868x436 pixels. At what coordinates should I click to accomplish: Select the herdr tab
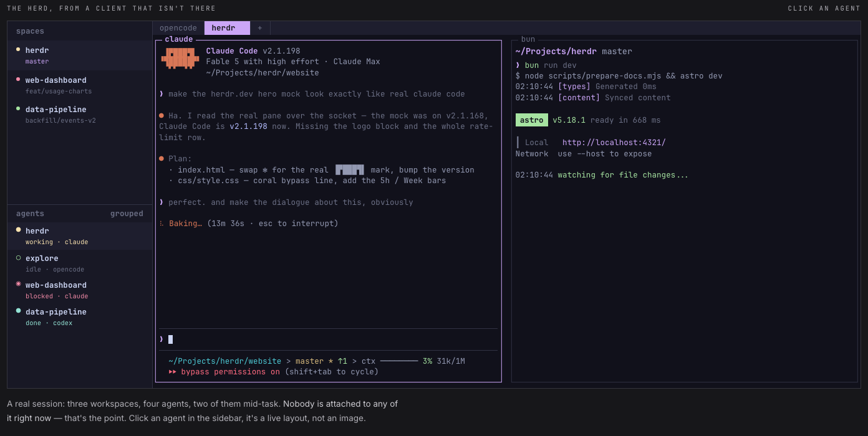pos(227,28)
